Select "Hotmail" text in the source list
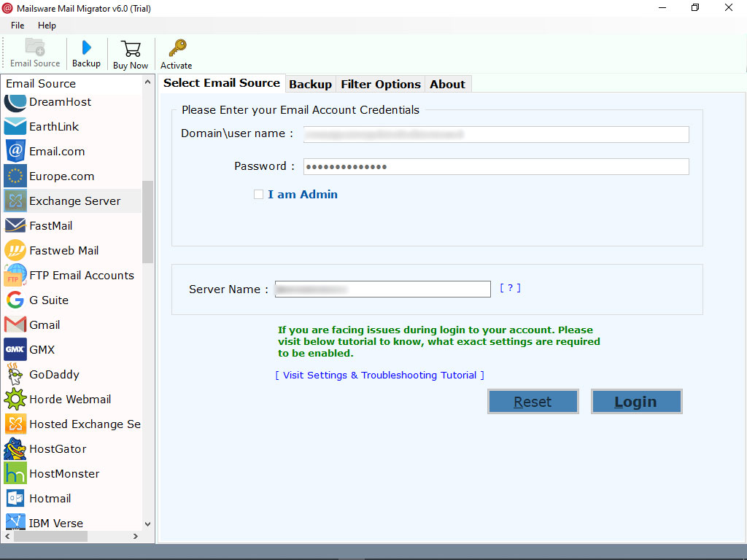This screenshot has height=560, width=747. point(50,498)
